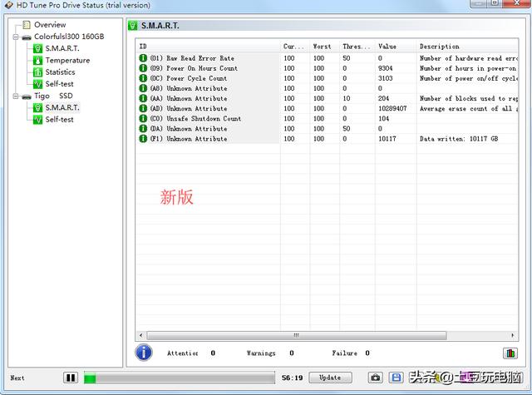Collapse the Colorfulsl300 160GB tree node
The width and height of the screenshot is (532, 395).
point(16,37)
